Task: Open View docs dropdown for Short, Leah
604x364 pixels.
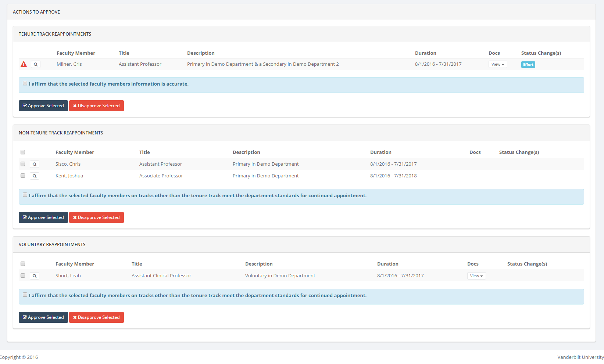Action: (476, 276)
